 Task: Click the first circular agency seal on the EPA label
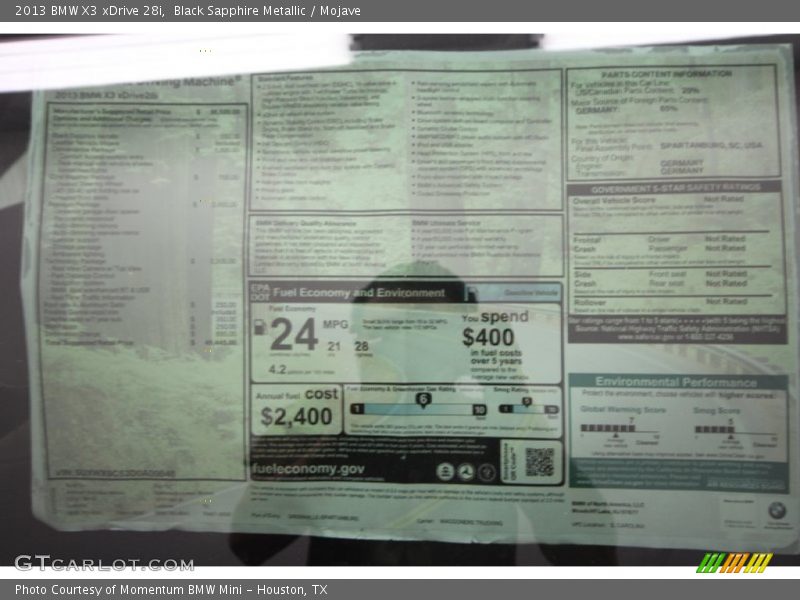(x=445, y=472)
